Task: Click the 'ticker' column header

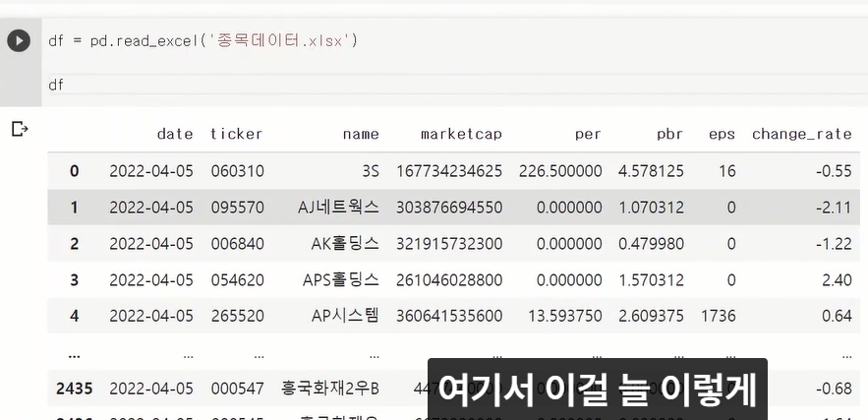Action: [x=237, y=134]
